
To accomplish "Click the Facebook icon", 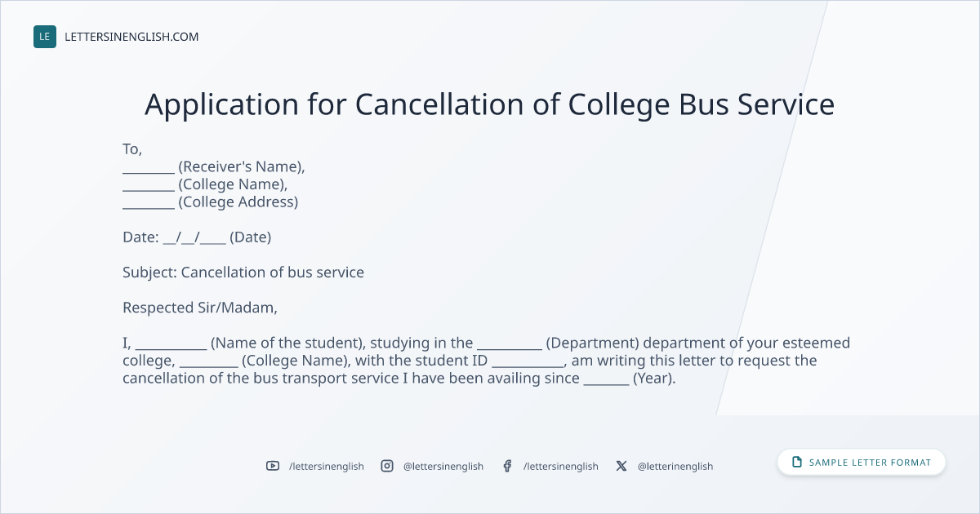I will click(x=507, y=466).
